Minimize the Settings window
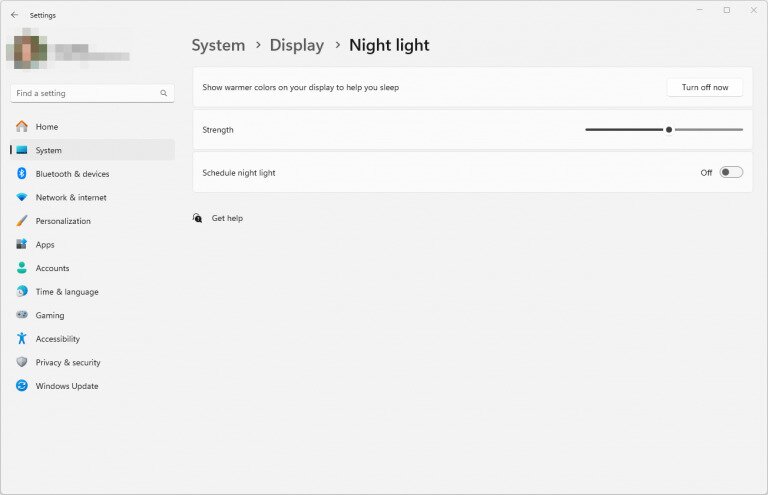Image resolution: width=768 pixels, height=495 pixels. pos(699,10)
